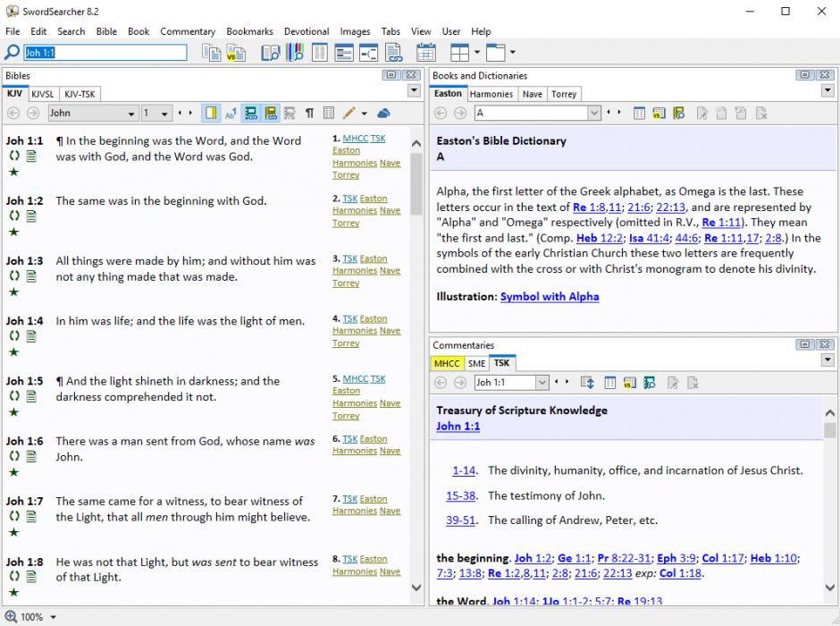Click the grayed link icon in Bibles toolbar
The width and height of the screenshot is (840, 626).
tap(290, 113)
